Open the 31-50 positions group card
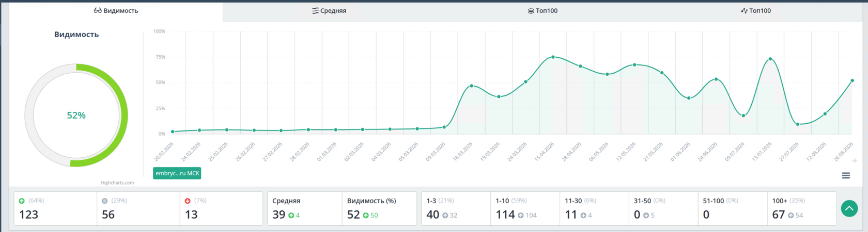Image resolution: width=868 pixels, height=232 pixels. (663, 208)
